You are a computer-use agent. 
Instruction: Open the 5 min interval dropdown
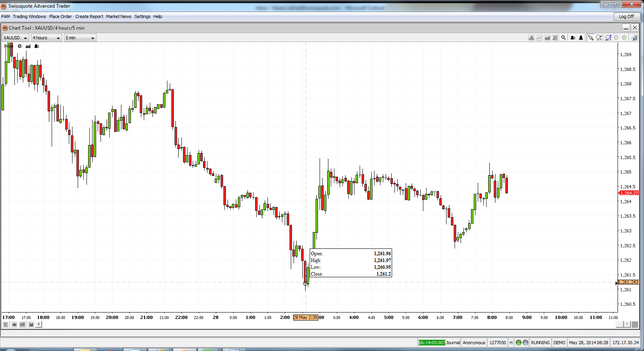(80, 38)
